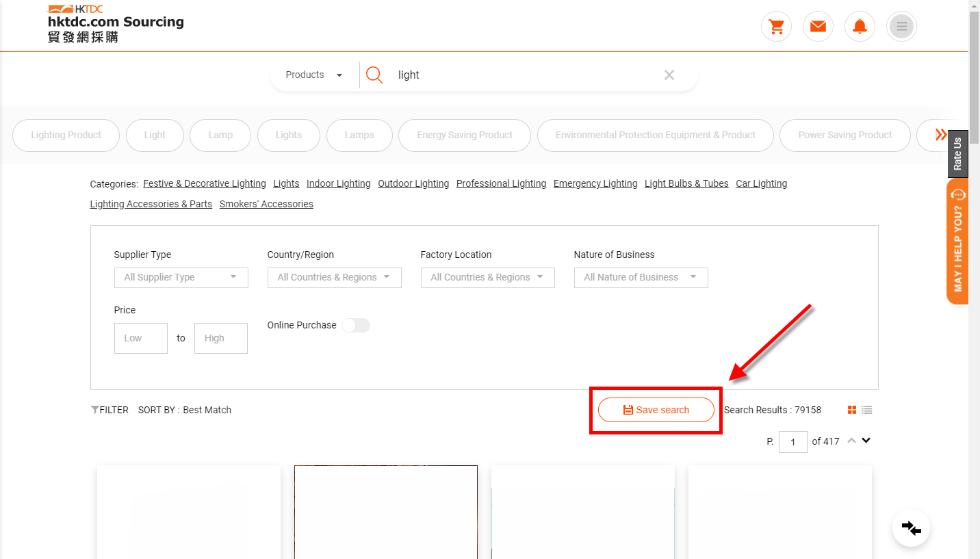Image resolution: width=980 pixels, height=559 pixels.
Task: Open the Car Lighting category link
Action: 762,183
